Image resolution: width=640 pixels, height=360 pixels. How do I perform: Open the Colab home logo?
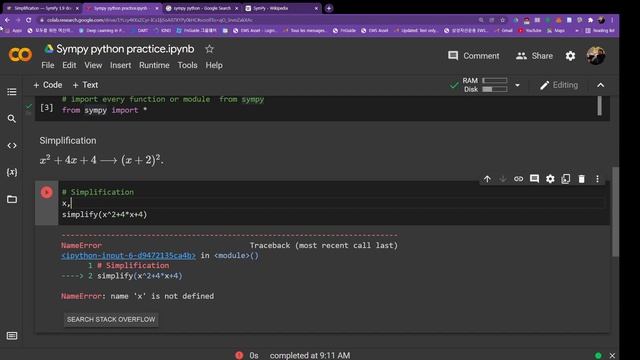(20, 54)
